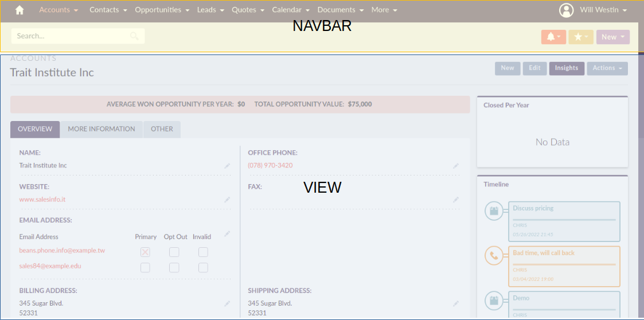The height and width of the screenshot is (320, 644).
Task: Click the office phone (078) 970-3420 link
Action: [x=270, y=165]
